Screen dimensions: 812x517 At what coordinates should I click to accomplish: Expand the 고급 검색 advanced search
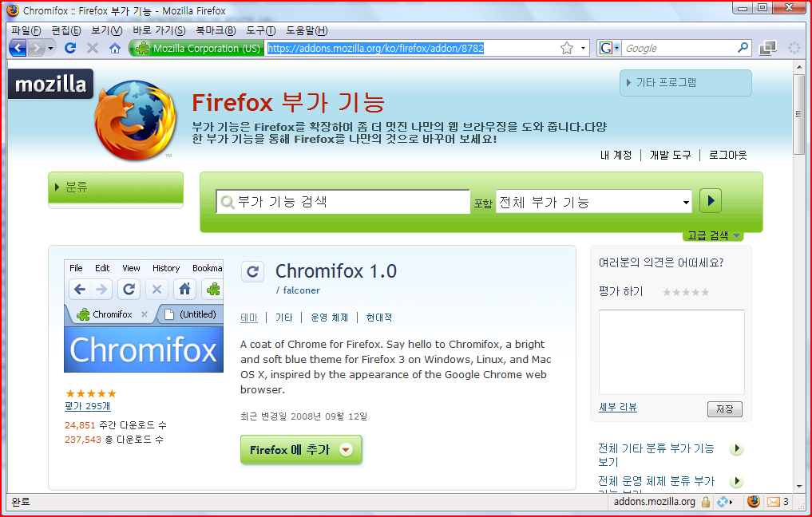point(713,235)
